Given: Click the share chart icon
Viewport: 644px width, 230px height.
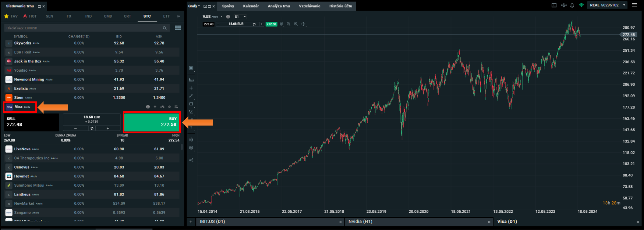Looking at the screenshot, I should tap(191, 160).
